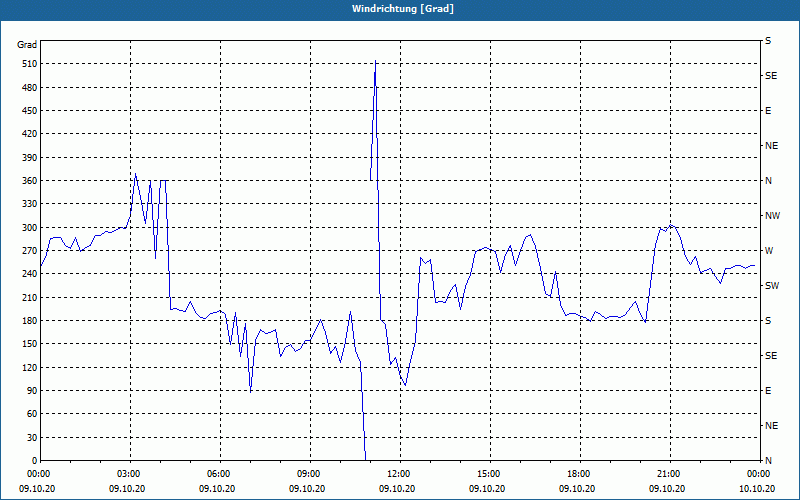Click the chart title "Windrichtung [Grad]"
800x500 pixels.
403,9
